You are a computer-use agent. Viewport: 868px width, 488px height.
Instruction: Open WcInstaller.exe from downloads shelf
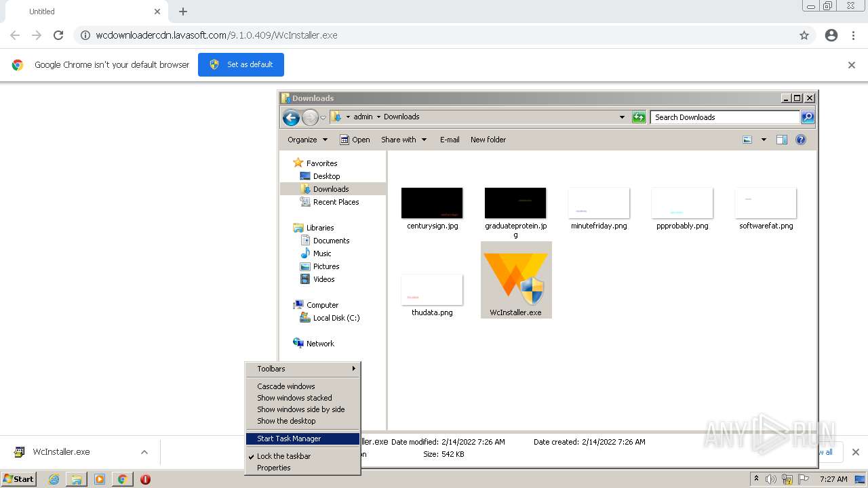coord(61,452)
